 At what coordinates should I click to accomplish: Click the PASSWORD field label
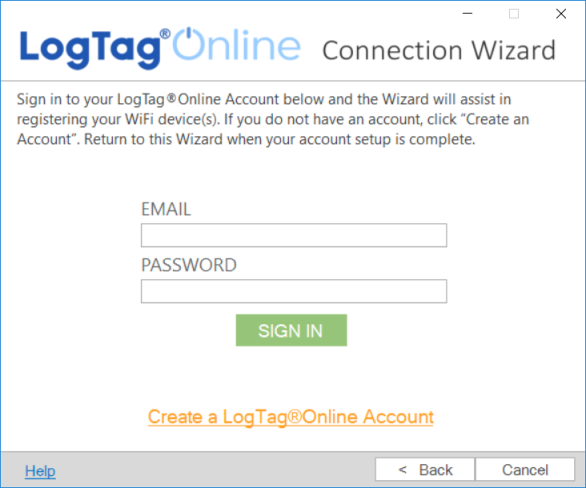pyautogui.click(x=189, y=265)
